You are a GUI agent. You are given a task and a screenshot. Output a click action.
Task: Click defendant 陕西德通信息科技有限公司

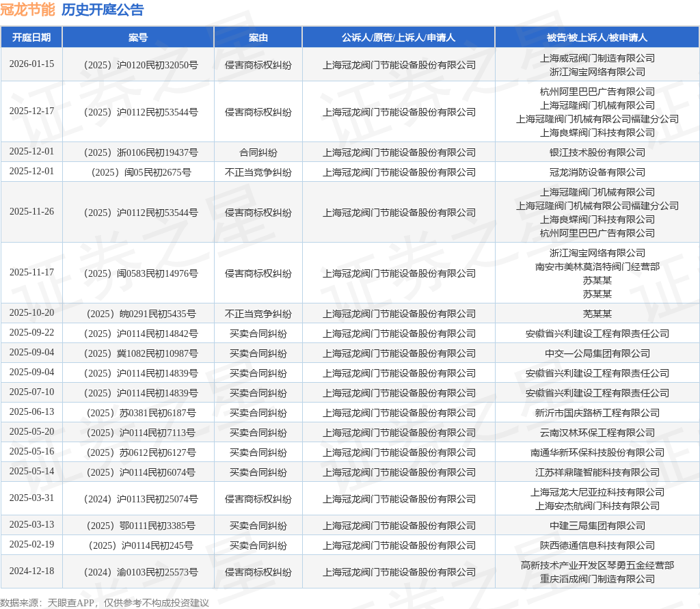(597, 545)
